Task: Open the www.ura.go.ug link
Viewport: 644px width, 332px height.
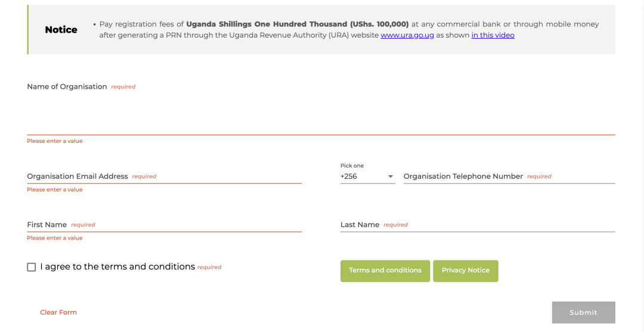Action: (x=407, y=35)
